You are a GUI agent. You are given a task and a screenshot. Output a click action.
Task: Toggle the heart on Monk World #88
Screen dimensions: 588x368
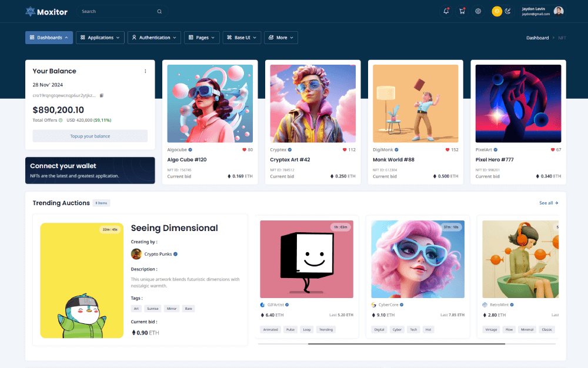tap(447, 150)
